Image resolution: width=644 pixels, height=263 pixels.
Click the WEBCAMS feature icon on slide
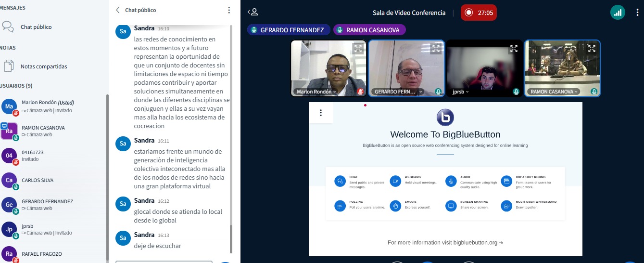click(x=395, y=181)
